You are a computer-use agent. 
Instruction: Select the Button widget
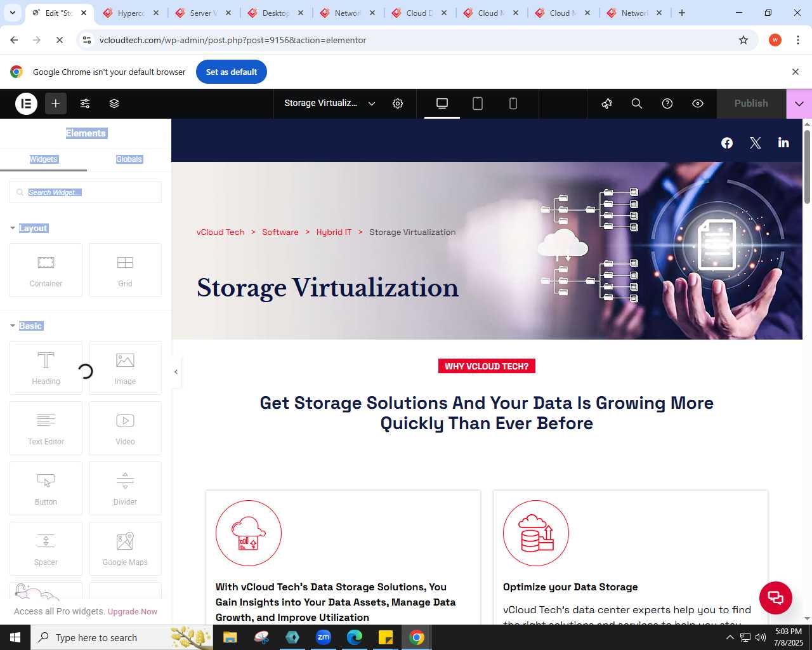click(x=46, y=488)
